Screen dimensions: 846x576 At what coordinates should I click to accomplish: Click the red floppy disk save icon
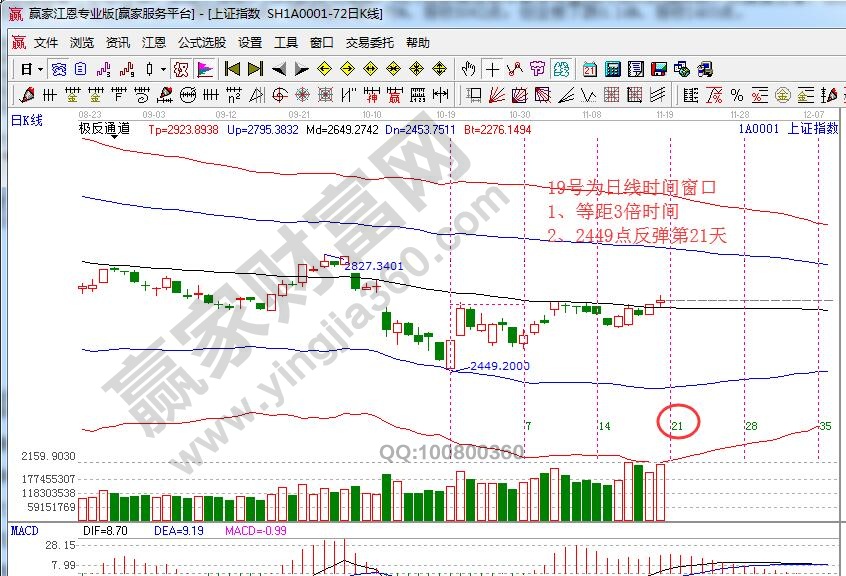659,69
